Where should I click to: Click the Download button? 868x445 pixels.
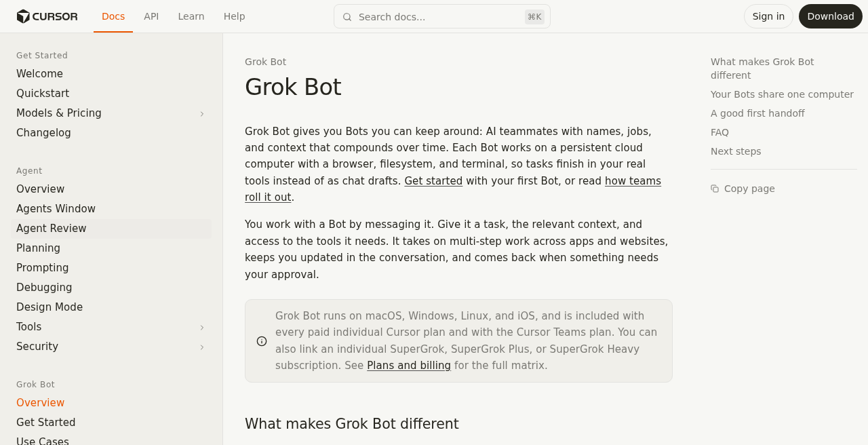point(831,16)
